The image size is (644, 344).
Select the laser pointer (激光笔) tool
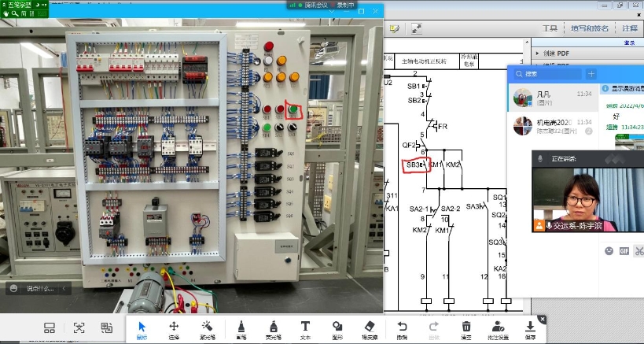[x=207, y=329]
